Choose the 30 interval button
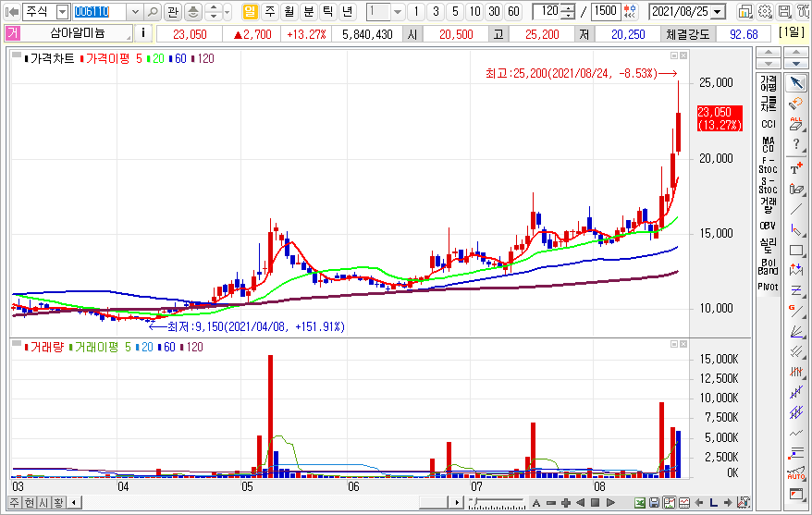The height and width of the screenshot is (515, 812). (494, 11)
